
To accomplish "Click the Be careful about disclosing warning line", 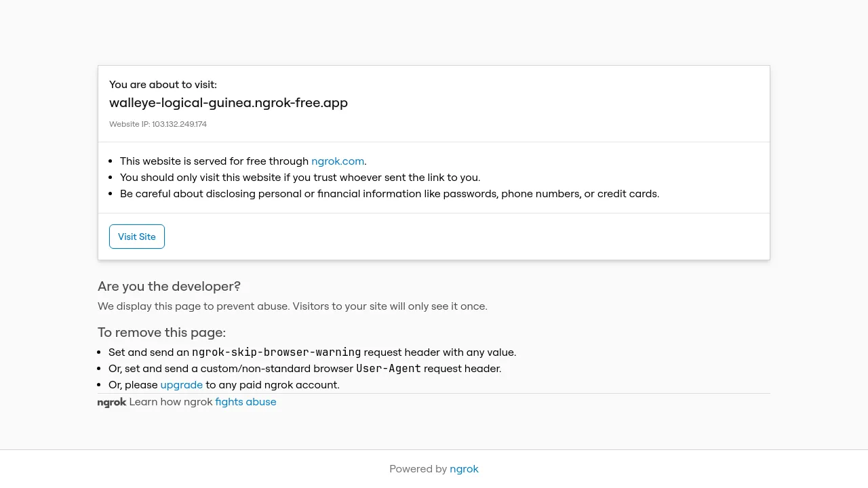I will [389, 194].
